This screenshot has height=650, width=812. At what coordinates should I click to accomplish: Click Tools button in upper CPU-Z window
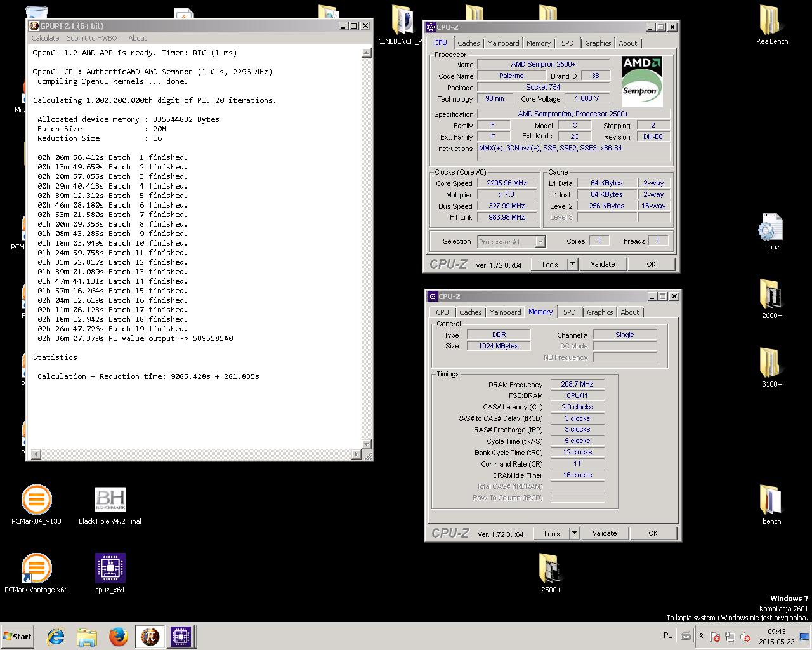point(549,264)
